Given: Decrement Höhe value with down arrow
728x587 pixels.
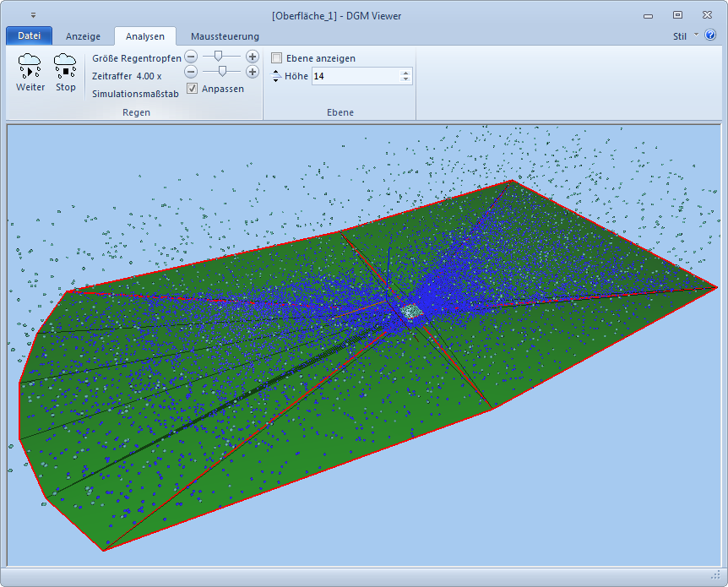Looking at the screenshot, I should [406, 80].
